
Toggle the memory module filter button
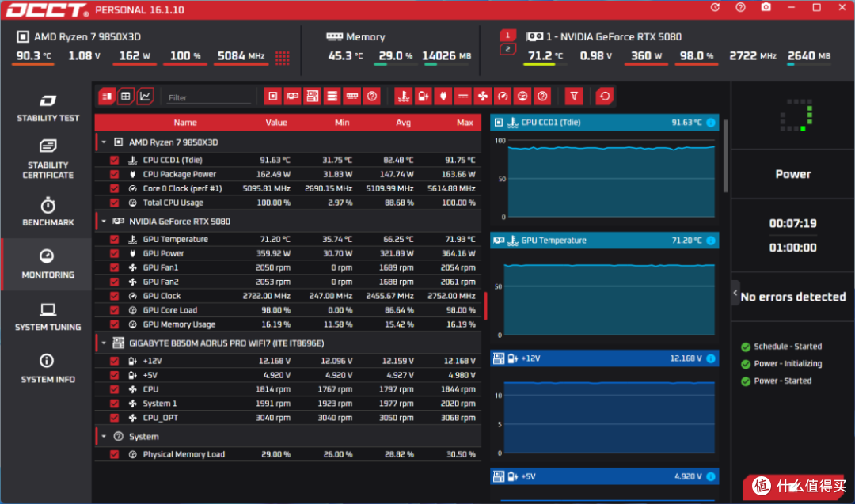352,97
